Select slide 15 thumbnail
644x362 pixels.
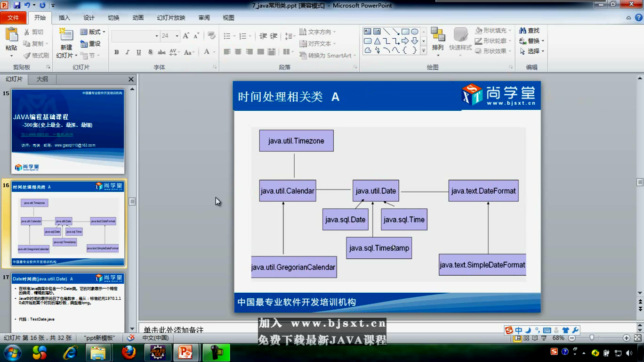pos(68,132)
